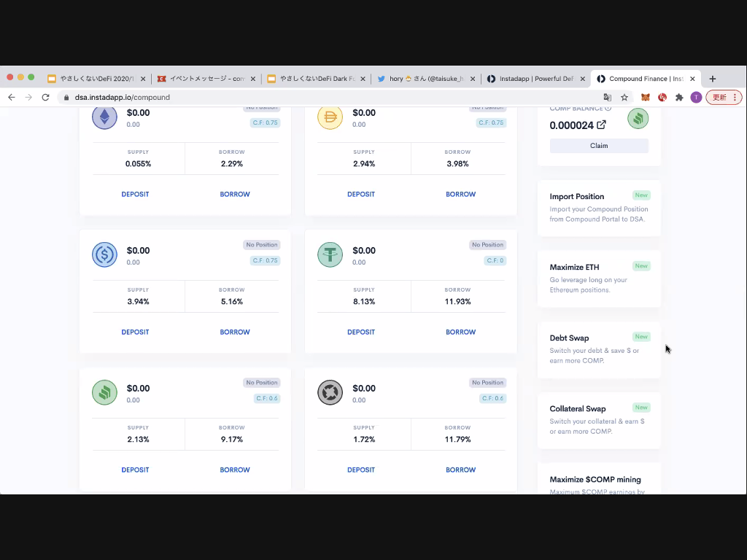Click the COMP balance green icon
The image size is (747, 560).
[x=638, y=118]
